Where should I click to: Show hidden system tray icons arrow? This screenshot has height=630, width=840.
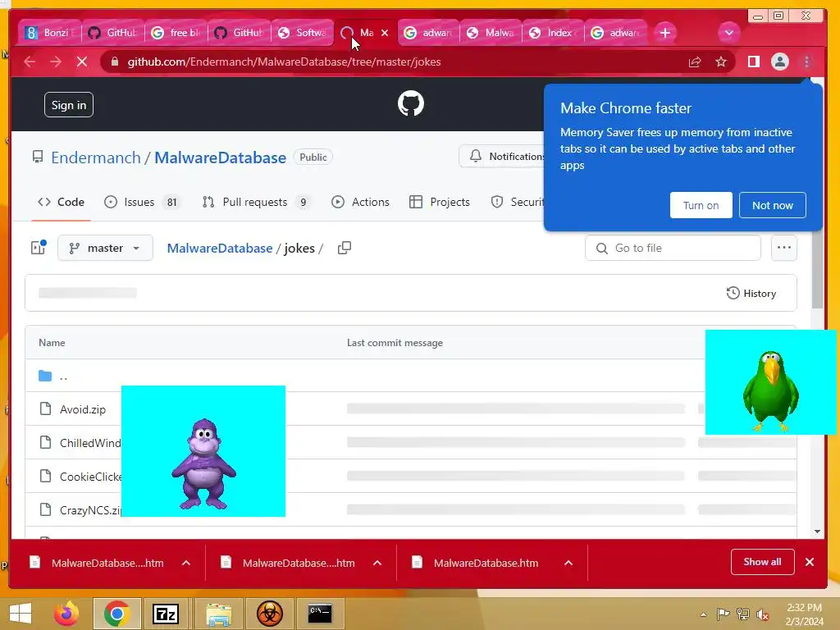point(703,614)
